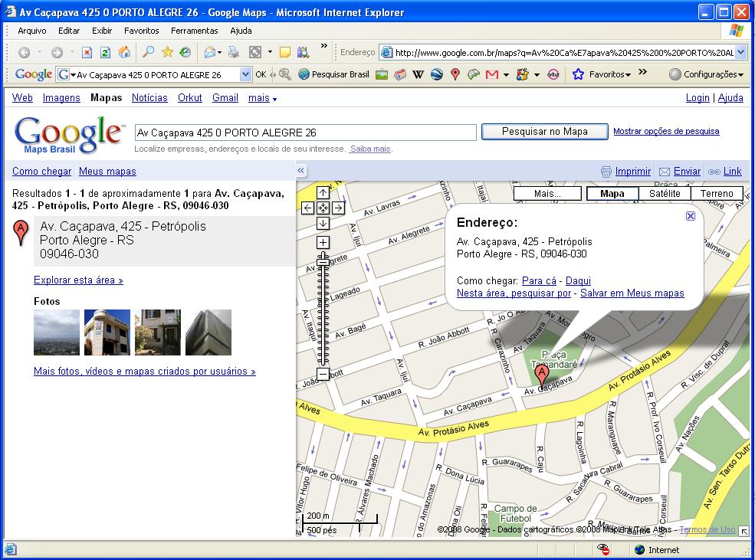Click the IE Back arrow button
The width and height of the screenshot is (755, 560).
(x=24, y=52)
